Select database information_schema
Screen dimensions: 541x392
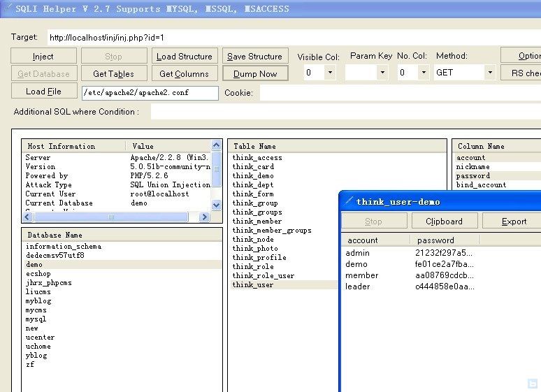tap(64, 247)
